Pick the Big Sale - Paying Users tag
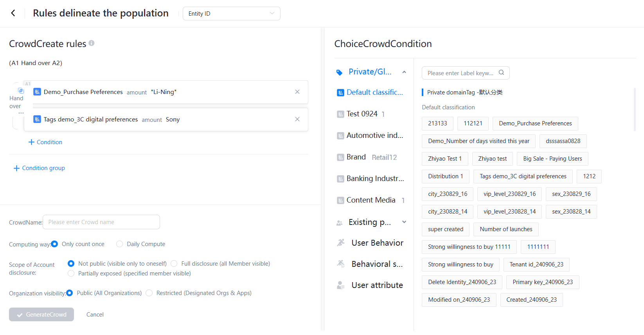Screen dimensions: 644x335 (552, 159)
